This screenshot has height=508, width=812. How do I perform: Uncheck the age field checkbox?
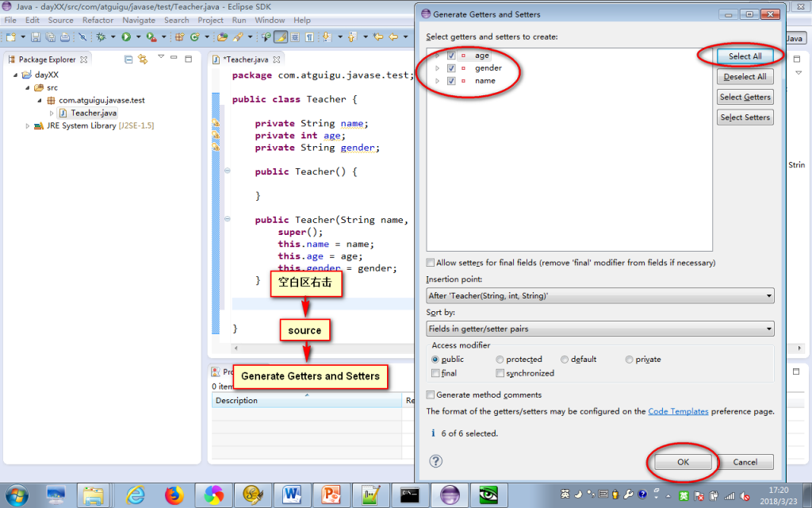point(451,56)
